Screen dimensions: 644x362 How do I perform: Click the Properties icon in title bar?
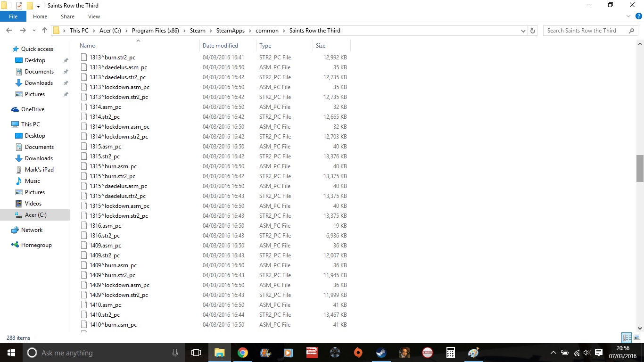19,6
